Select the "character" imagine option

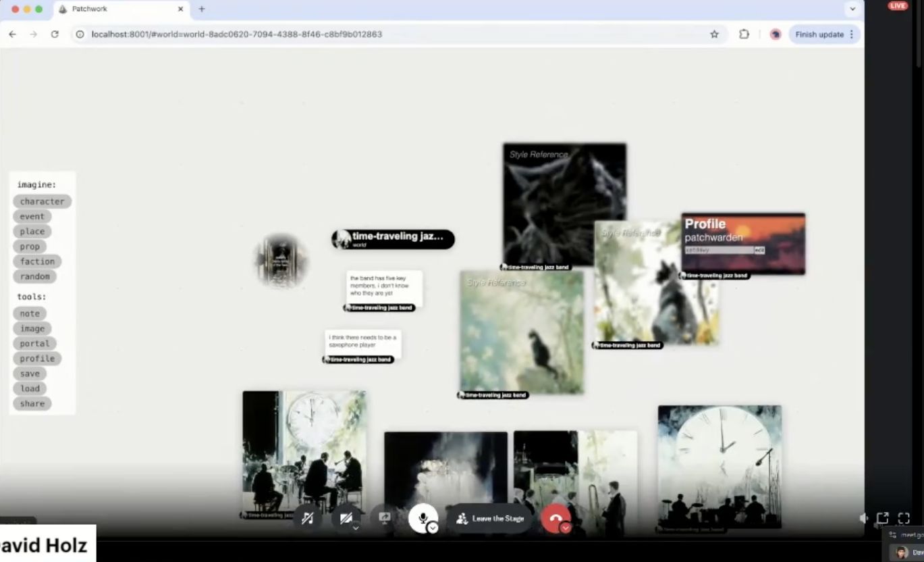pyautogui.click(x=42, y=201)
